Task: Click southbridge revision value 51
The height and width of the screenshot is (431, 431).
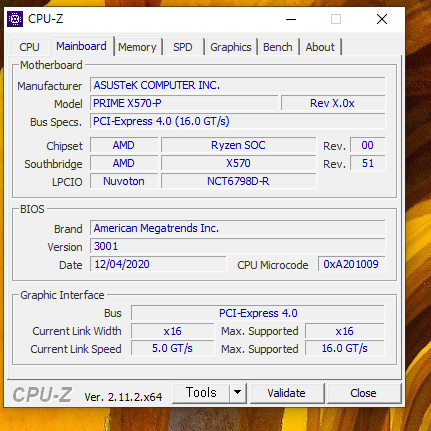Action: (x=367, y=163)
